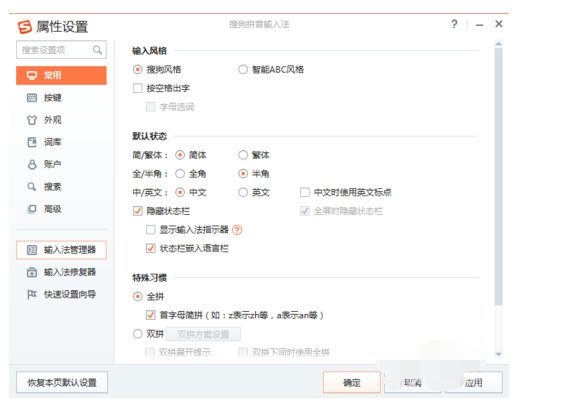Toggle 中文时使用英文标点 checkbox
The image size is (561, 415).
305,192
